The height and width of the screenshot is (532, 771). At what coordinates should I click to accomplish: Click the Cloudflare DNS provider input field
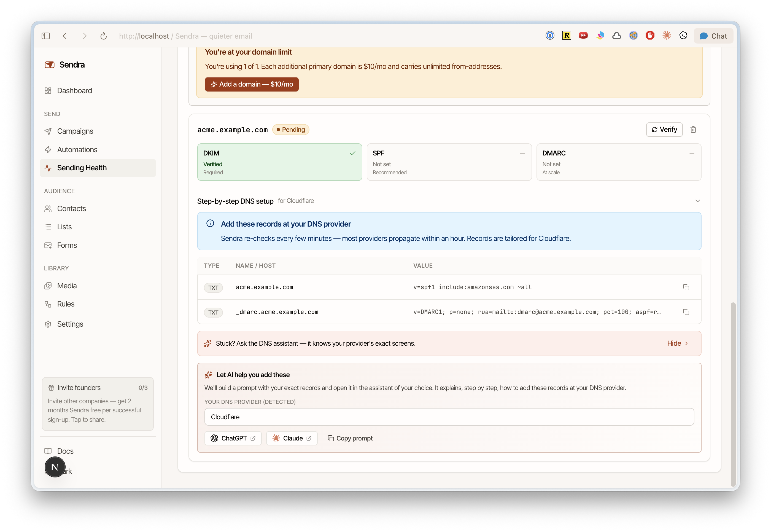tap(449, 417)
